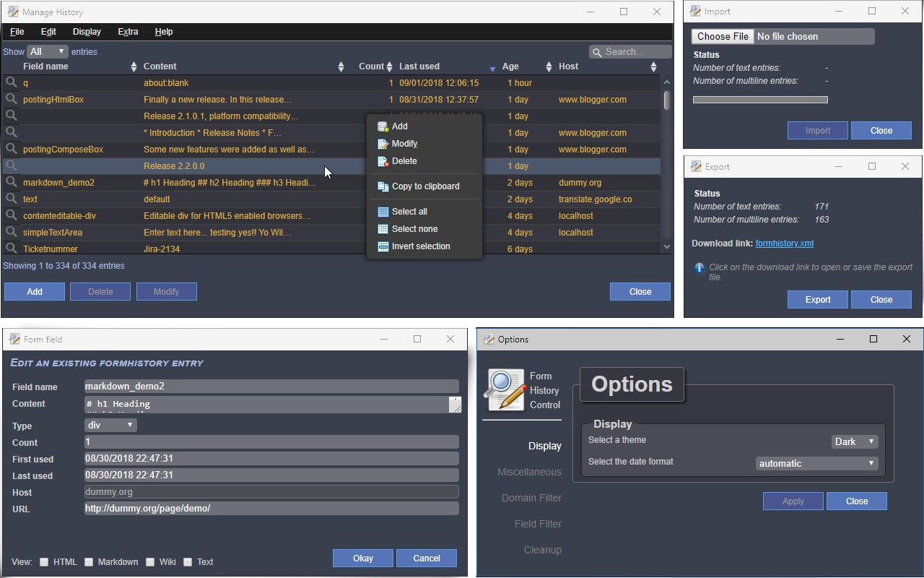Click the Copy to clipboard icon
924x578 pixels.
tap(383, 186)
